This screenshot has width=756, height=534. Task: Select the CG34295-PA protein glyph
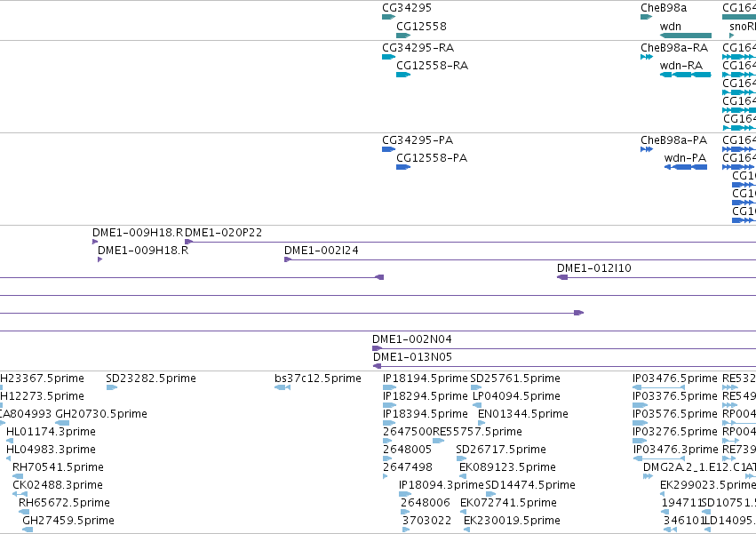click(388, 149)
